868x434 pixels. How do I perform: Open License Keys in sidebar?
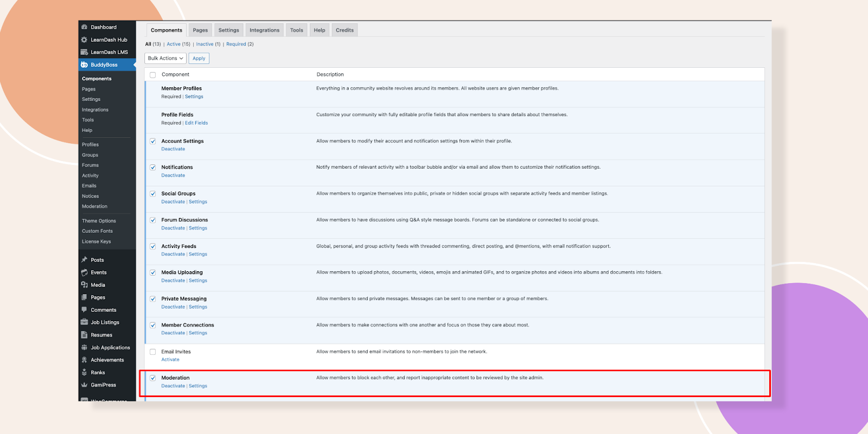pos(97,242)
